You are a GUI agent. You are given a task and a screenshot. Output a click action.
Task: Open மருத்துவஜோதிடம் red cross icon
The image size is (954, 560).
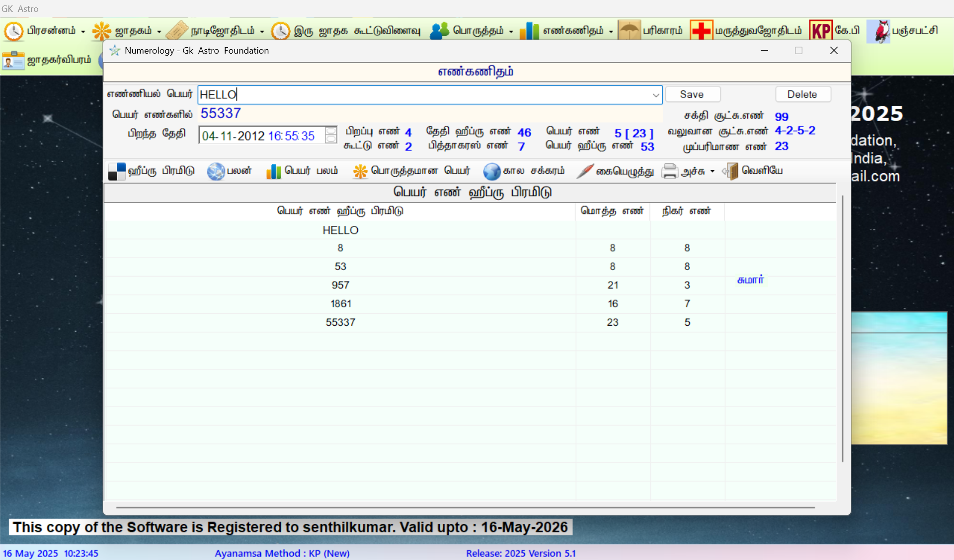click(x=701, y=31)
